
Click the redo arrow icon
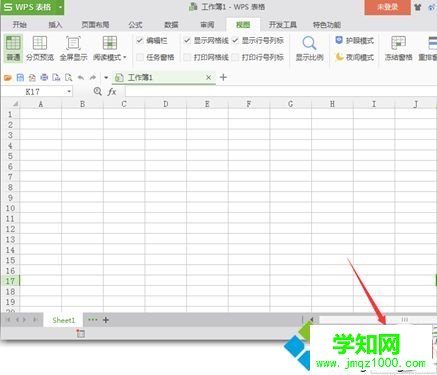(x=93, y=78)
